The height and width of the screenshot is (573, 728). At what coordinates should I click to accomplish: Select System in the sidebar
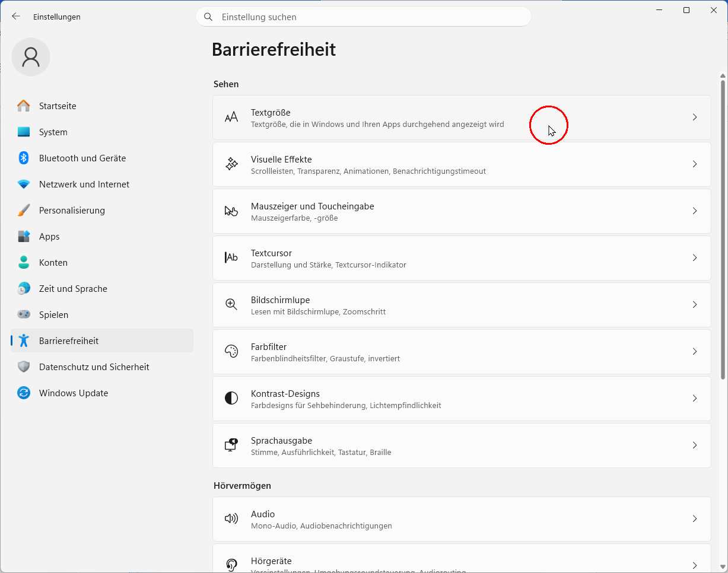pyautogui.click(x=102, y=132)
